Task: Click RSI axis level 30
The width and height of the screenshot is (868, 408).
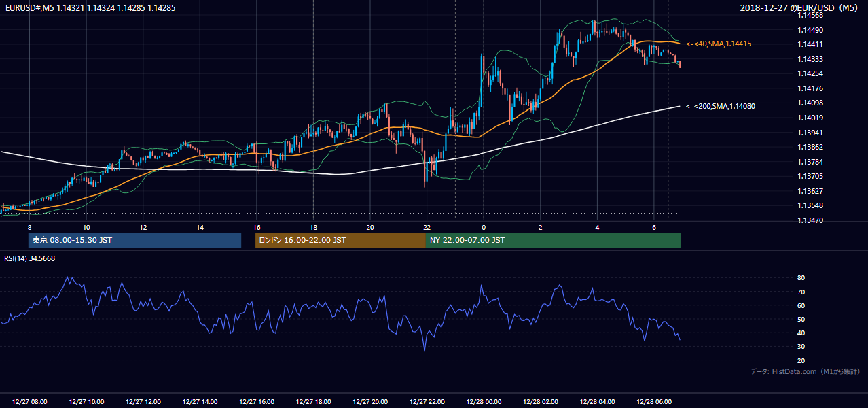Action: coord(801,347)
